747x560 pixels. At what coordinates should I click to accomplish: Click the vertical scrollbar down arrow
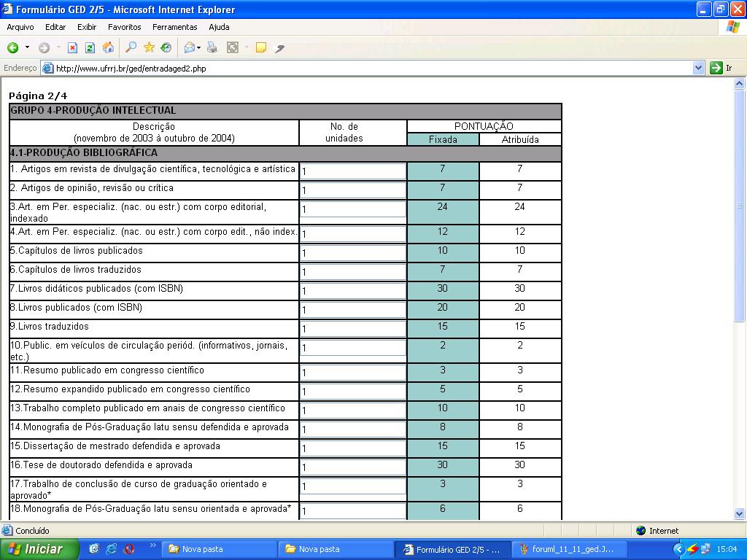739,513
